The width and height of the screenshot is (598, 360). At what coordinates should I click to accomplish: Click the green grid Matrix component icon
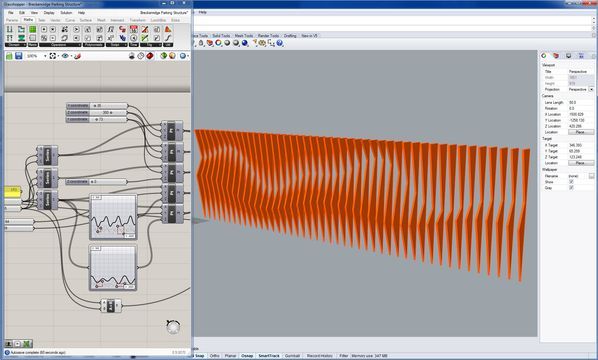pos(33,29)
